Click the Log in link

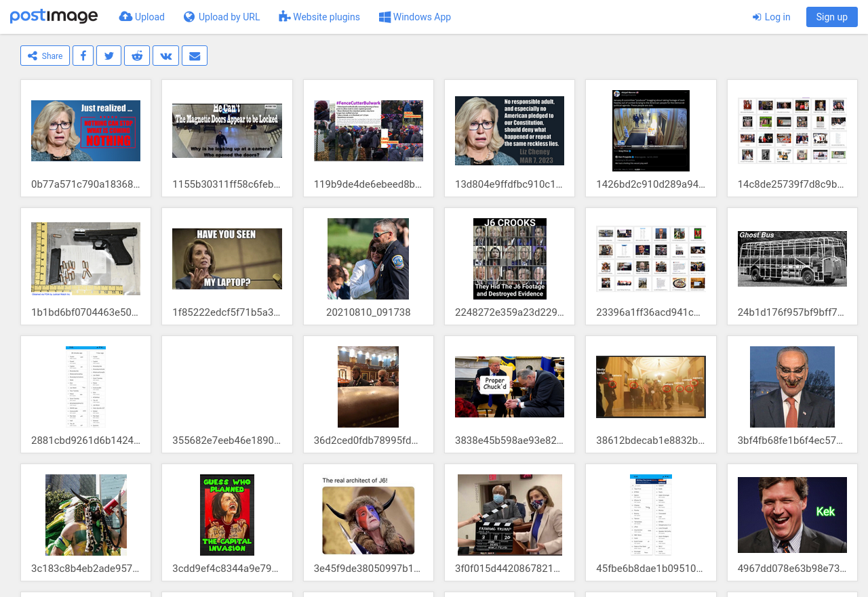[x=771, y=17]
